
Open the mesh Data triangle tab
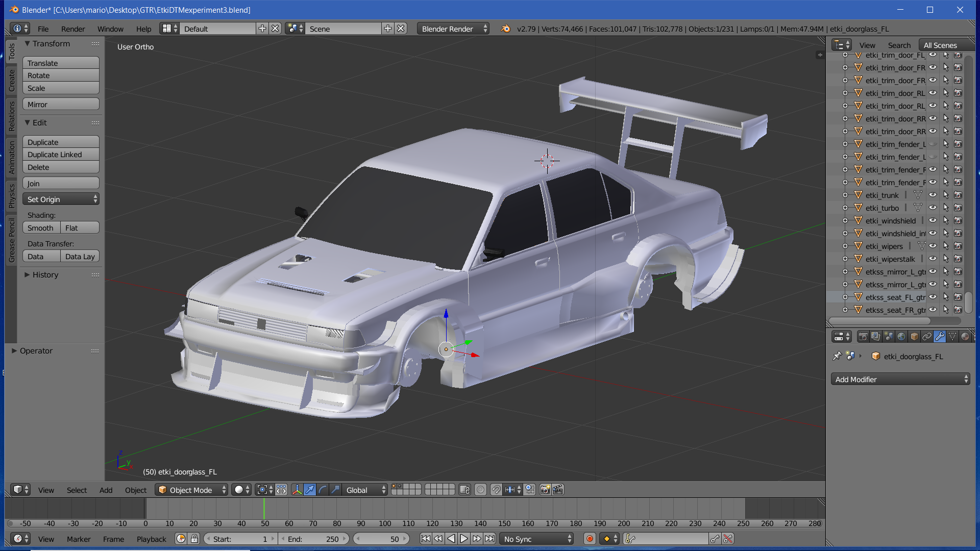tap(952, 337)
